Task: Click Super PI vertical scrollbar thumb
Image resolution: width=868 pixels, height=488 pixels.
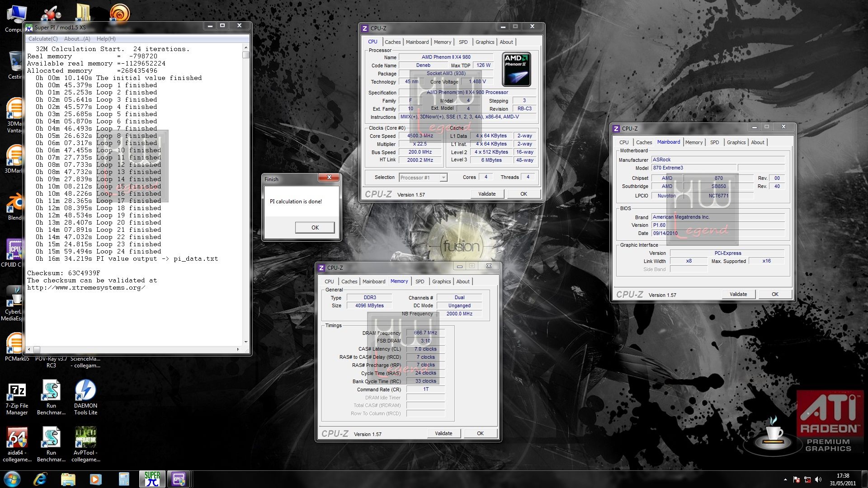Action: 246,55
